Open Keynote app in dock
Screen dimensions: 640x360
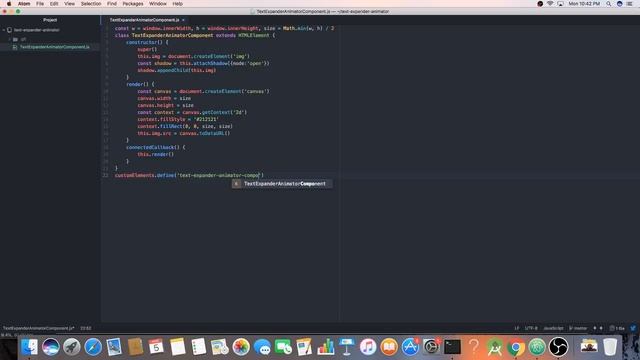pyautogui.click(x=347, y=347)
